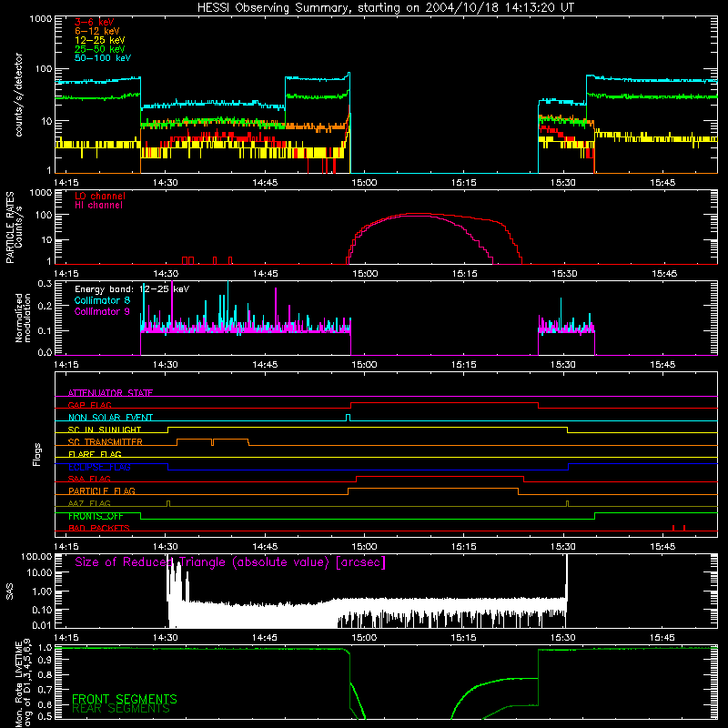Select the SAA_FLAG label
This screenshot has height=728, width=728.
pos(89,479)
